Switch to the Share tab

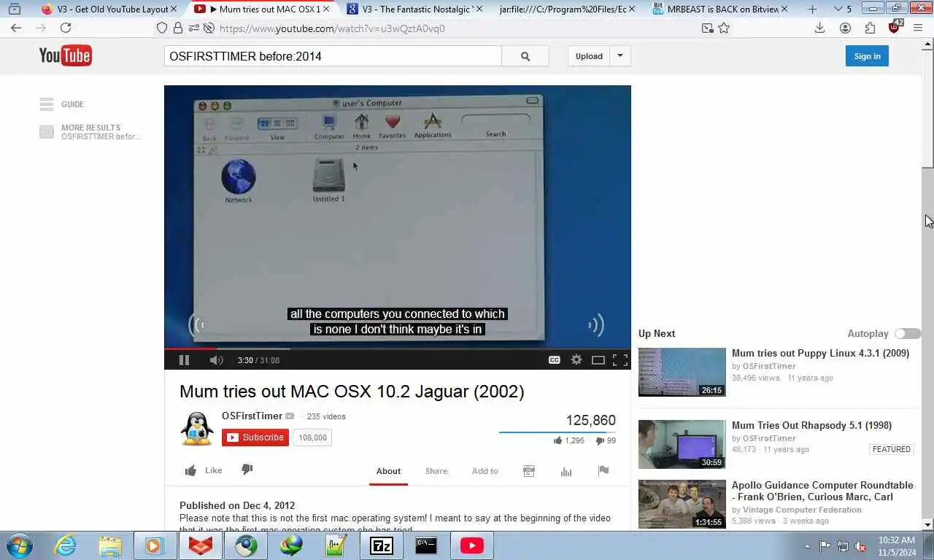[436, 471]
